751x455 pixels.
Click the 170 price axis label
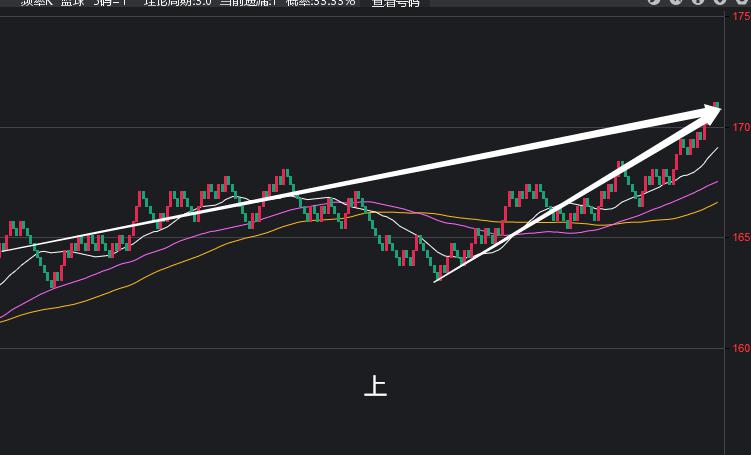pos(740,127)
